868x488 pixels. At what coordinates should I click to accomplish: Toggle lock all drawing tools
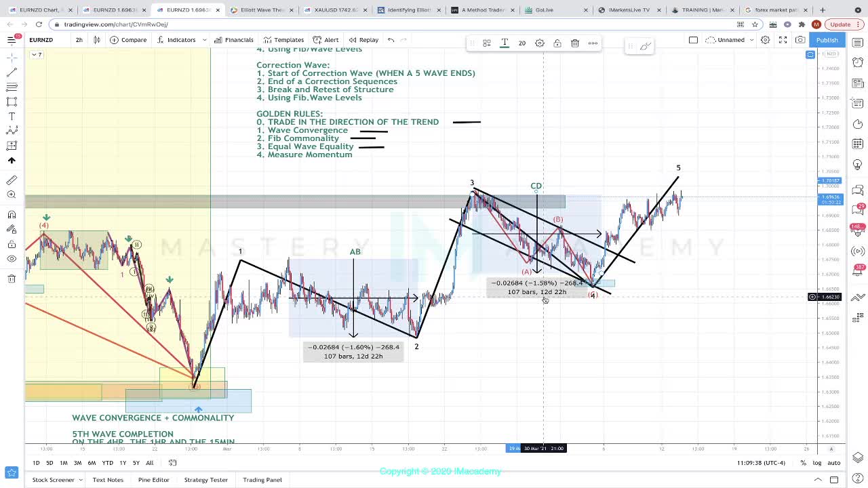[12, 244]
